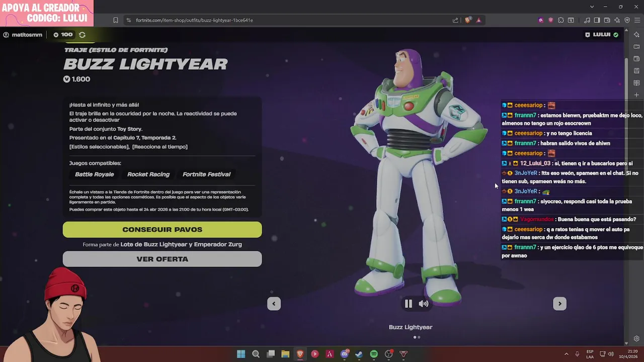
Task: Open Brave VPN shield icon
Action: (627, 20)
